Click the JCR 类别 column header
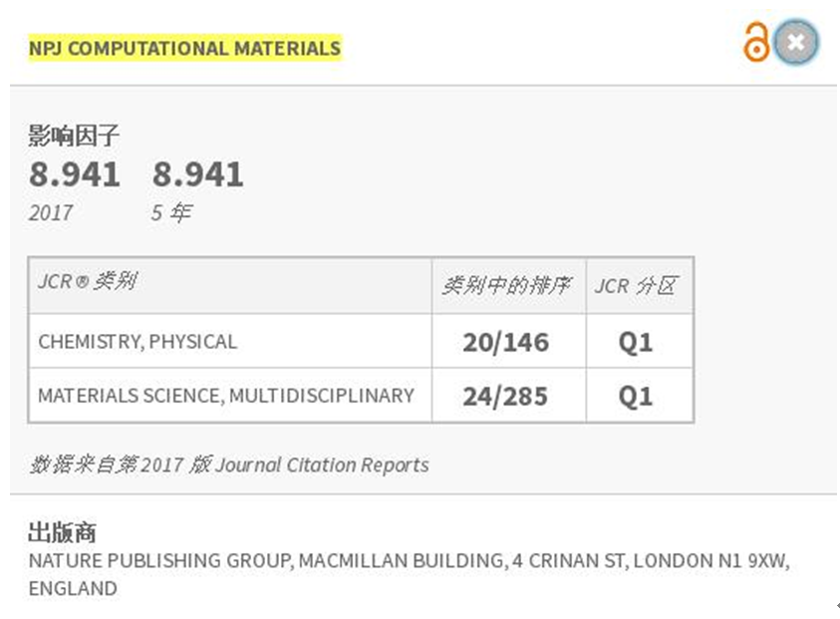The height and width of the screenshot is (619, 840). pyautogui.click(x=88, y=281)
